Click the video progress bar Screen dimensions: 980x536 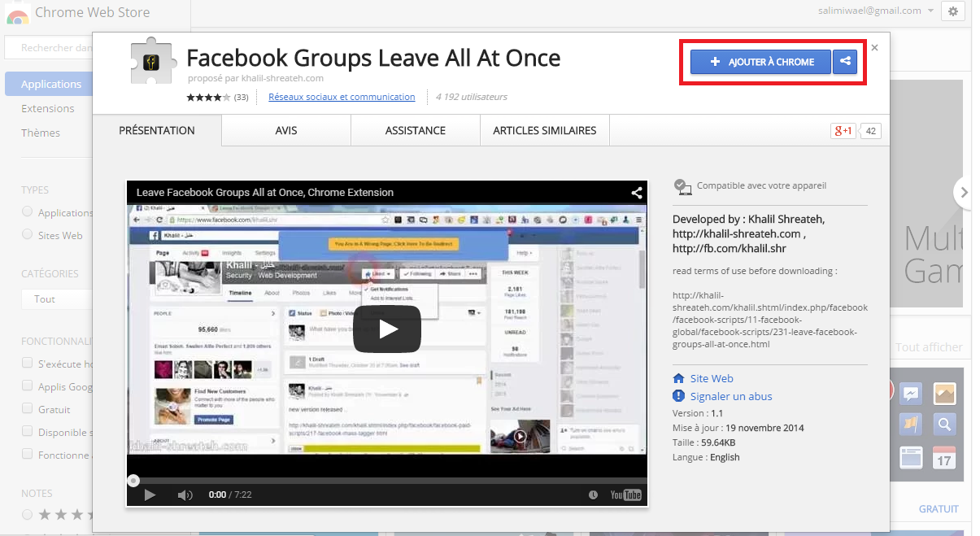coord(387,481)
